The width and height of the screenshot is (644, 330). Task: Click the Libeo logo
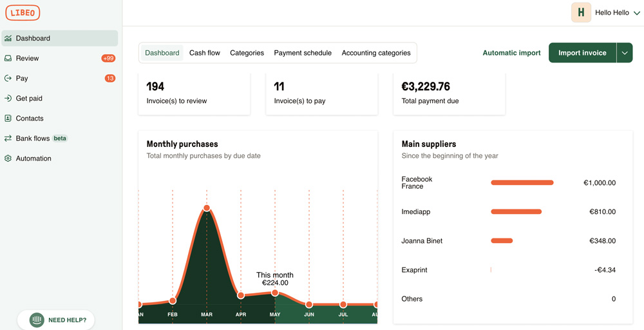click(23, 13)
